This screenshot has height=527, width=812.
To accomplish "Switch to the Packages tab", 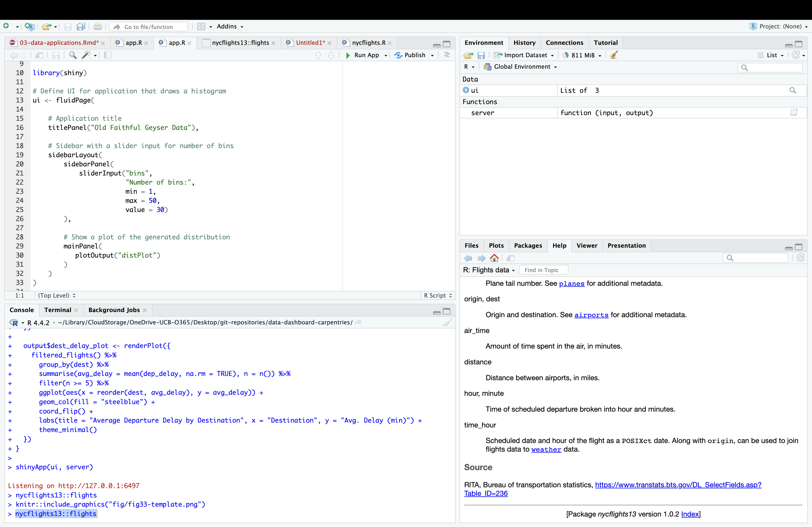I will pyautogui.click(x=528, y=246).
